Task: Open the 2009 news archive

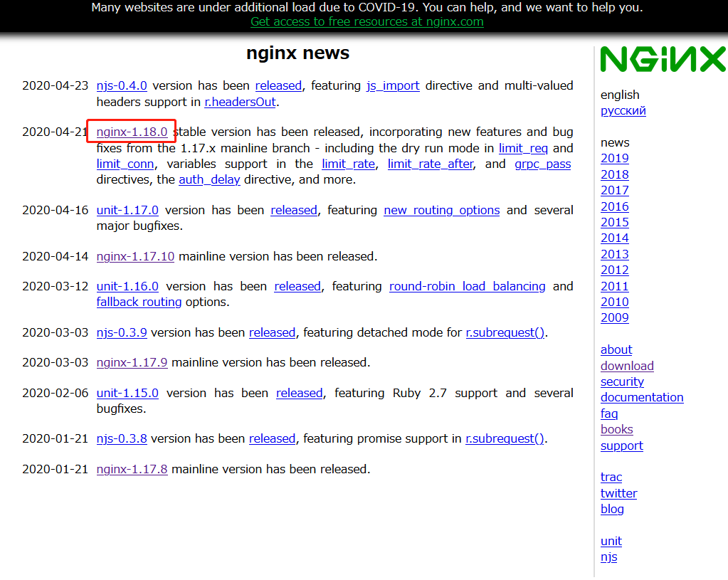Action: tap(614, 317)
